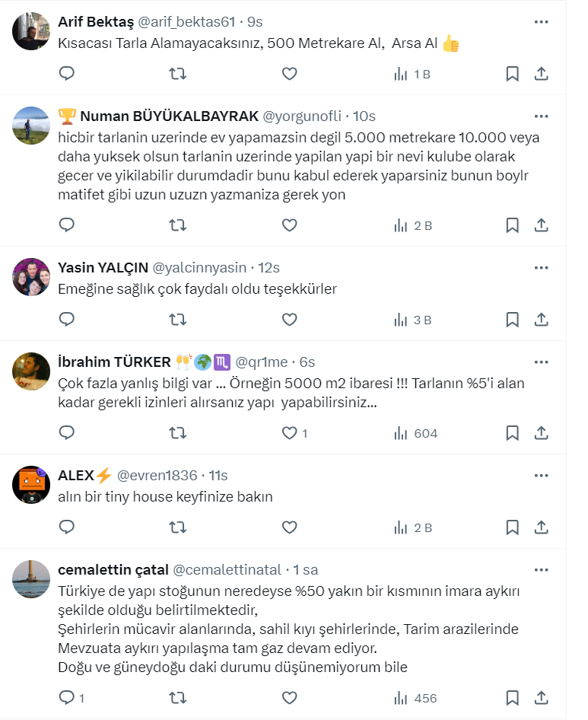This screenshot has height=720, width=588.
Task: Expand more options on cemalettin çatal's tweet
Action: (541, 569)
